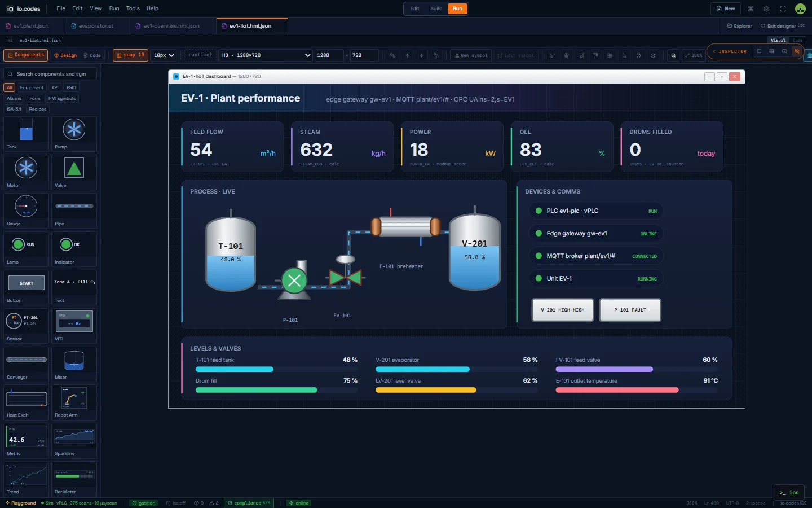
Task: Select the Heat Exch component
Action: (x=26, y=402)
